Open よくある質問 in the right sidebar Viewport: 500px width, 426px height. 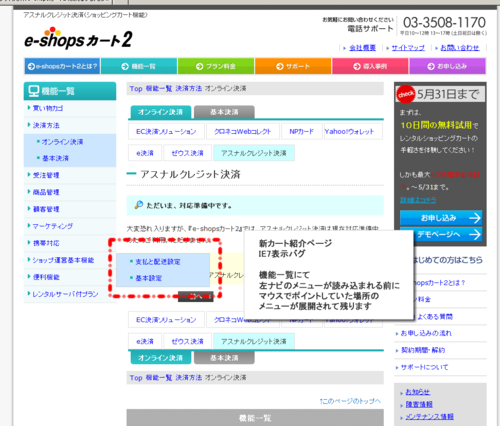[435, 317]
